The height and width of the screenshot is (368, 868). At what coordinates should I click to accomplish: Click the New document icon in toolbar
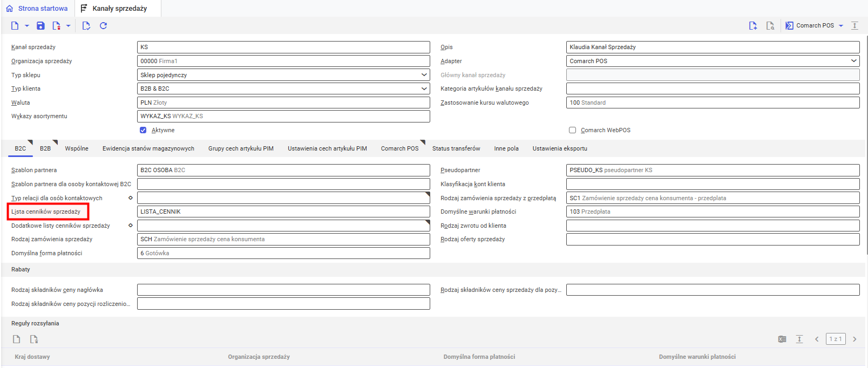coord(15,25)
